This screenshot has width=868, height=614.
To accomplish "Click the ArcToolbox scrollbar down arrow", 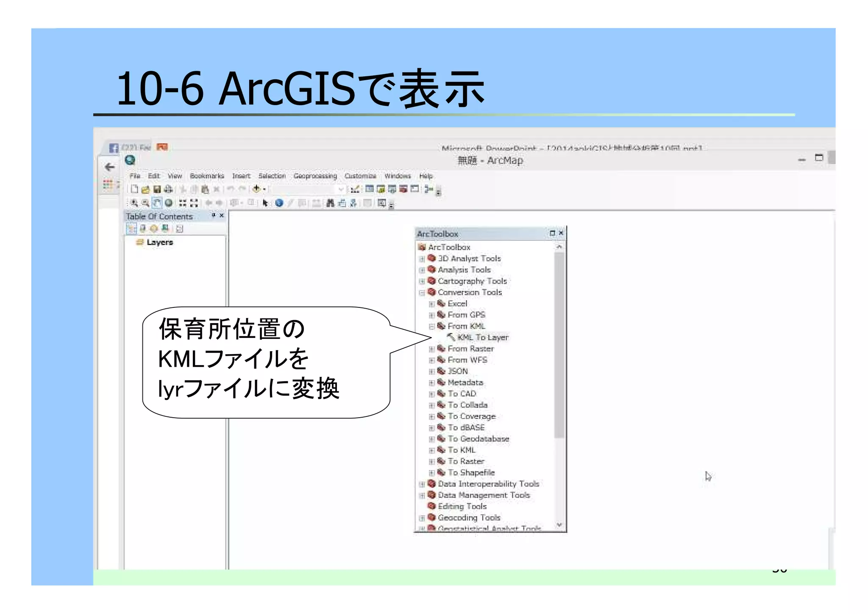I will point(559,525).
